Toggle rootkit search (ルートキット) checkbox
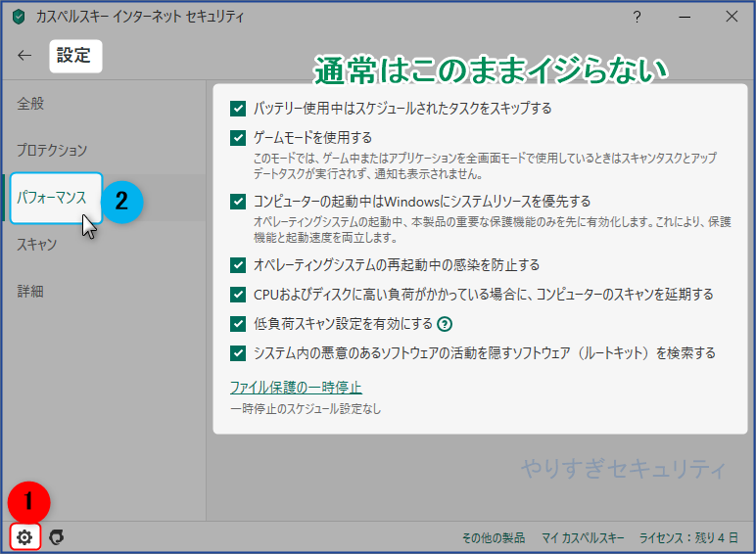Image resolution: width=756 pixels, height=554 pixels. pos(238,353)
